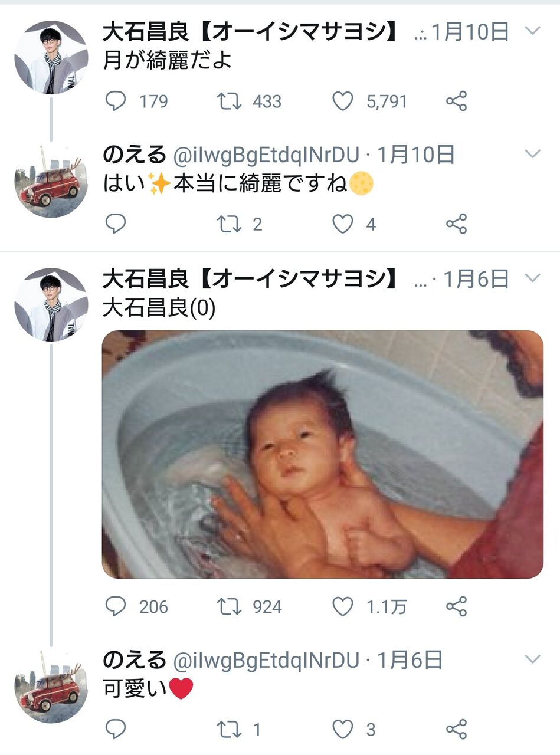Open the baby bath photo
The width and height of the screenshot is (560, 755).
(x=322, y=454)
